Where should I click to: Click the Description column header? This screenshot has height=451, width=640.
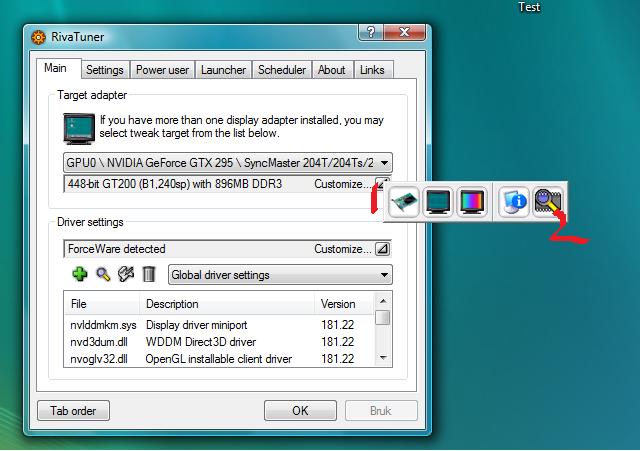pyautogui.click(x=227, y=304)
